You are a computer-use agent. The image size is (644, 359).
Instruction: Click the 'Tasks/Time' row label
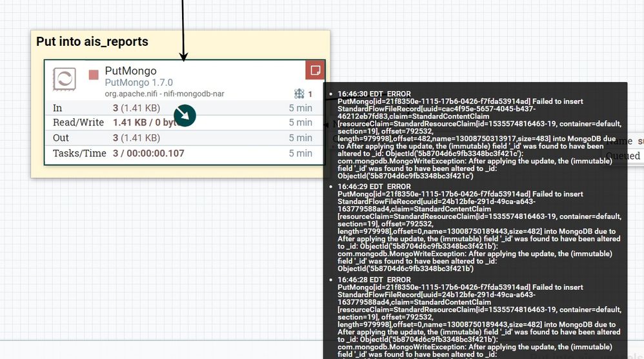click(x=79, y=153)
